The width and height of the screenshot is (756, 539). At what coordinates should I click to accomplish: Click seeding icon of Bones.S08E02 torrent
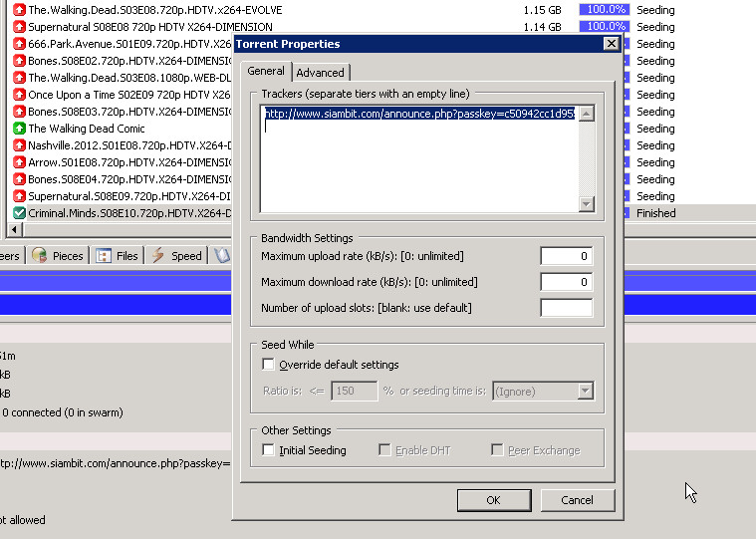[19, 61]
